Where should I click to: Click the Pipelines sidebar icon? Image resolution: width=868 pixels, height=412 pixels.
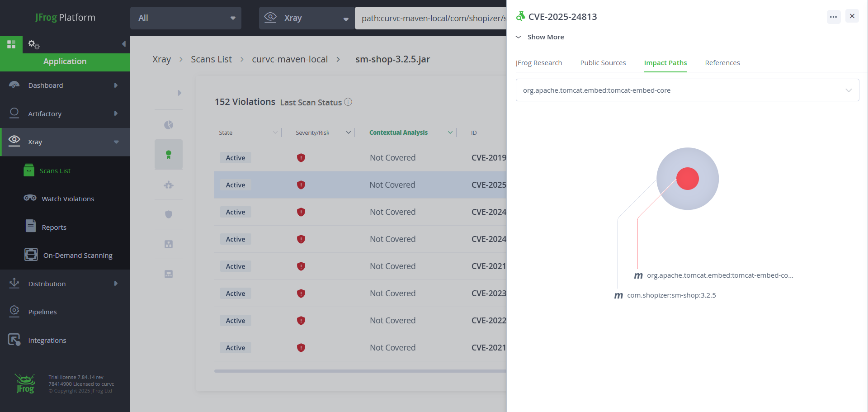pos(14,311)
